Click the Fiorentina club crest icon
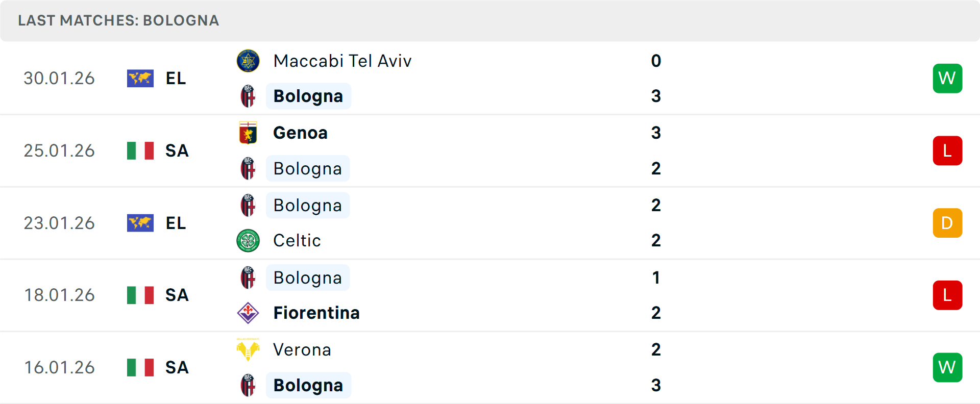The width and height of the screenshot is (980, 404). [x=248, y=313]
